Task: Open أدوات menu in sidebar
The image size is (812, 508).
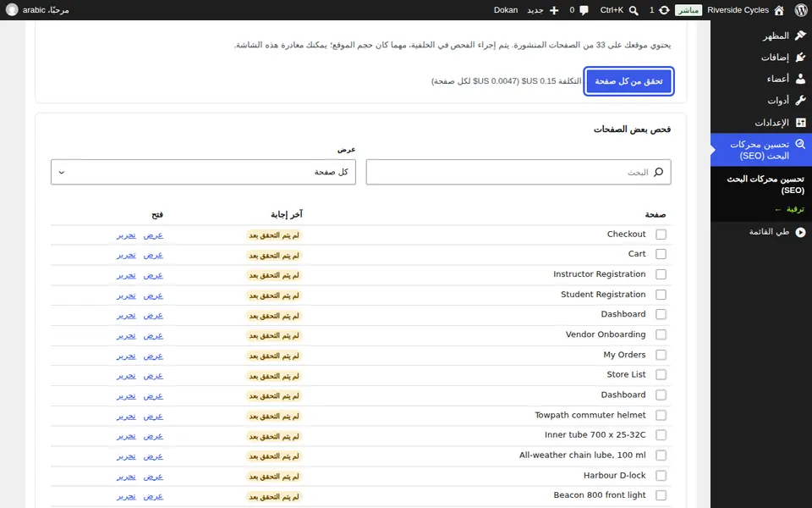Action: [761, 101]
